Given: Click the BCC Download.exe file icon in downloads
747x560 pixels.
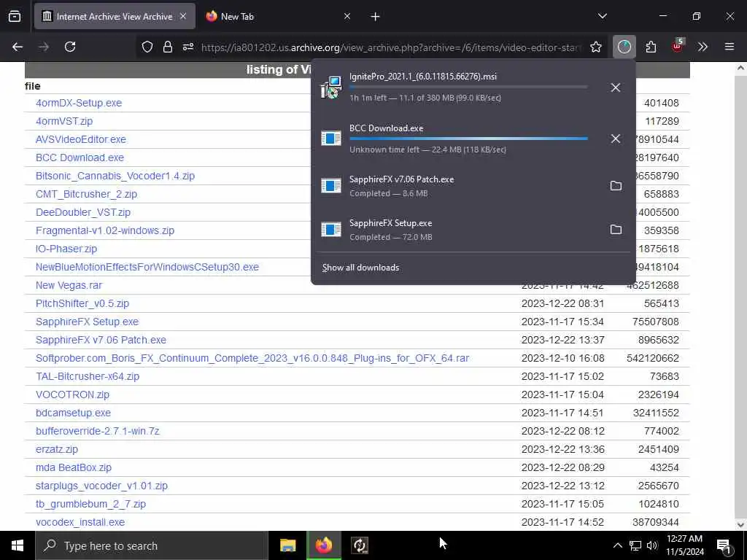Looking at the screenshot, I should pyautogui.click(x=331, y=139).
